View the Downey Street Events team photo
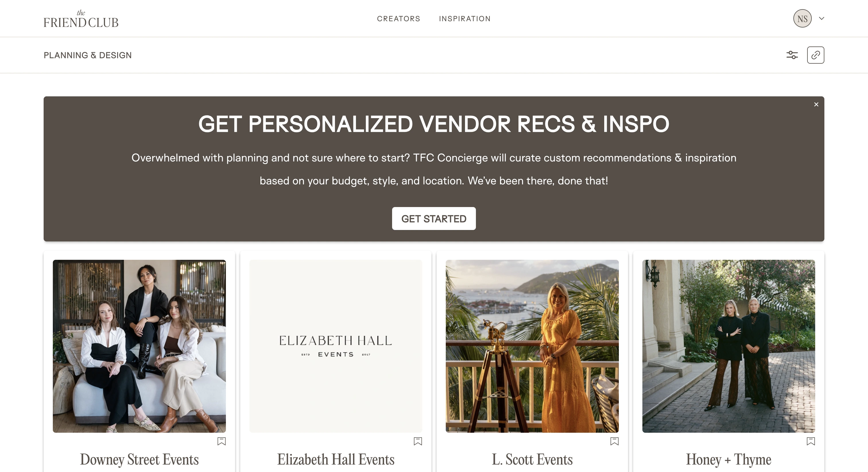The height and width of the screenshot is (472, 868). [x=139, y=346]
